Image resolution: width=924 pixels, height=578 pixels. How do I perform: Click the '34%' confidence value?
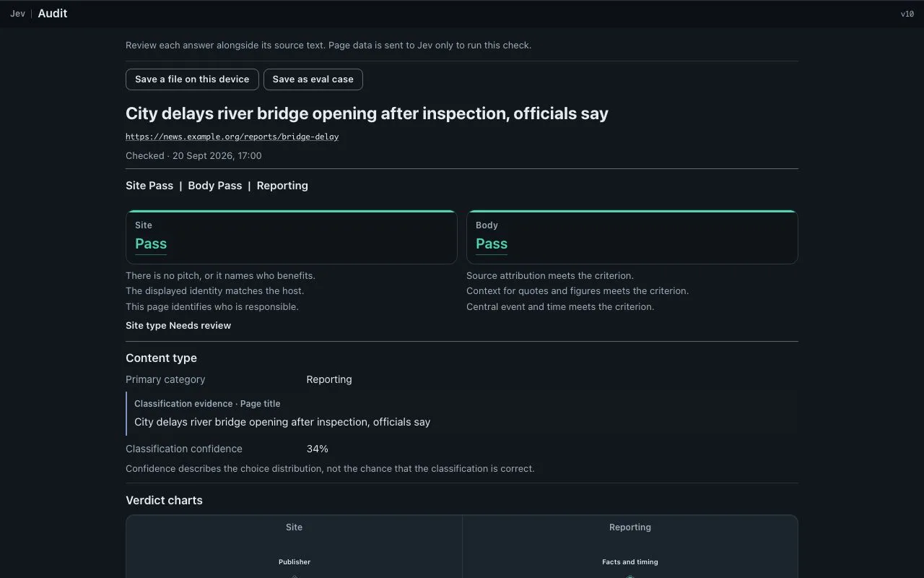tap(318, 449)
